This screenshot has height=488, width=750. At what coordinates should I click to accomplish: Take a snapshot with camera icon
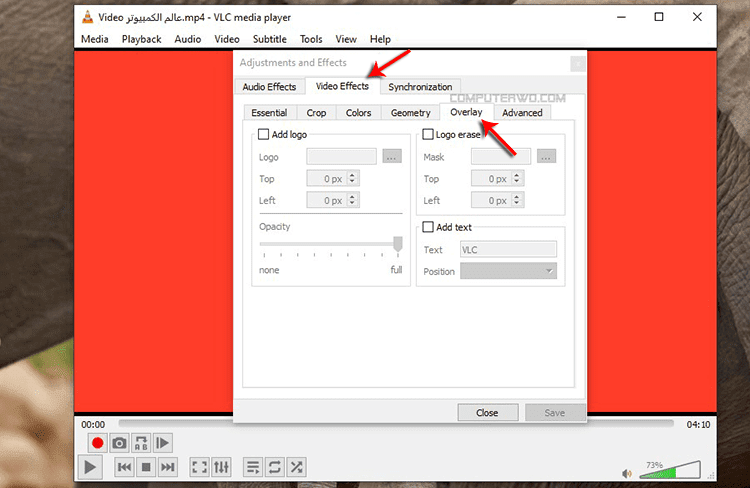pos(119,443)
